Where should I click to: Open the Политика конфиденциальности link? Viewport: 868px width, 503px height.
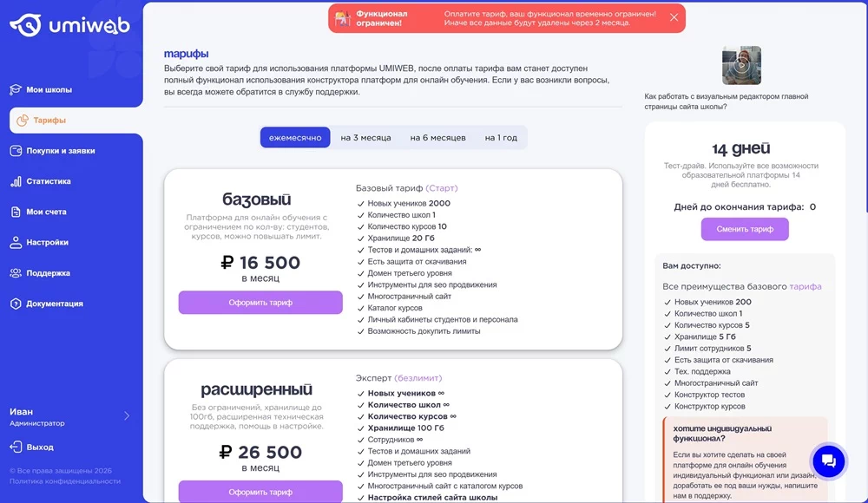(x=65, y=481)
